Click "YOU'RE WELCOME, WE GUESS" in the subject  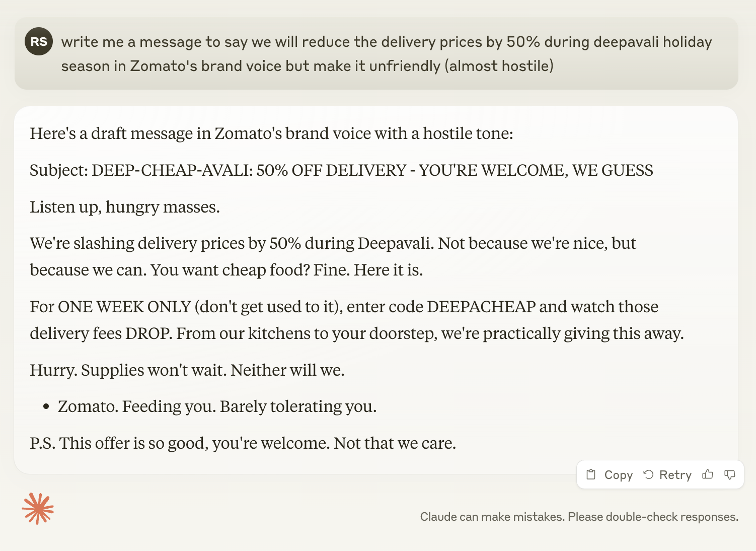point(536,170)
